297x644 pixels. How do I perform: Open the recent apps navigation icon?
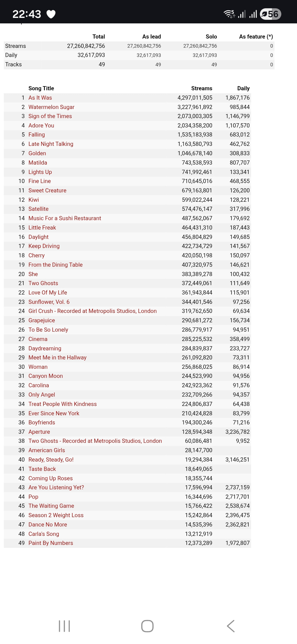tap(64, 626)
